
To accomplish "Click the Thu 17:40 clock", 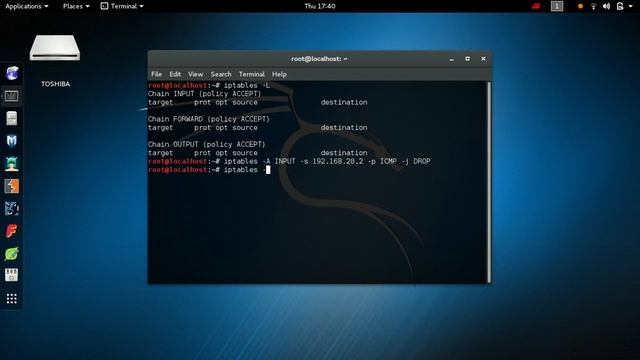I will tap(320, 6).
